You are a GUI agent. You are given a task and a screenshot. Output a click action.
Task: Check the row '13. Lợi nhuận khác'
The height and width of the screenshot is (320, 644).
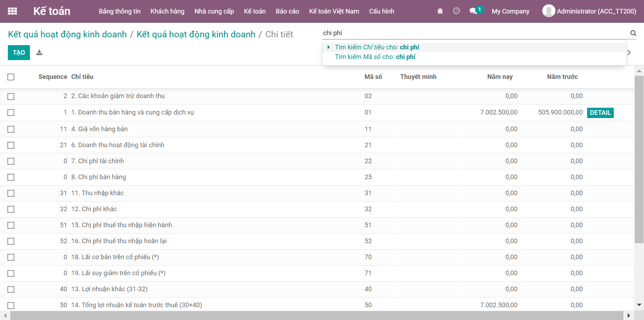[x=11, y=289]
